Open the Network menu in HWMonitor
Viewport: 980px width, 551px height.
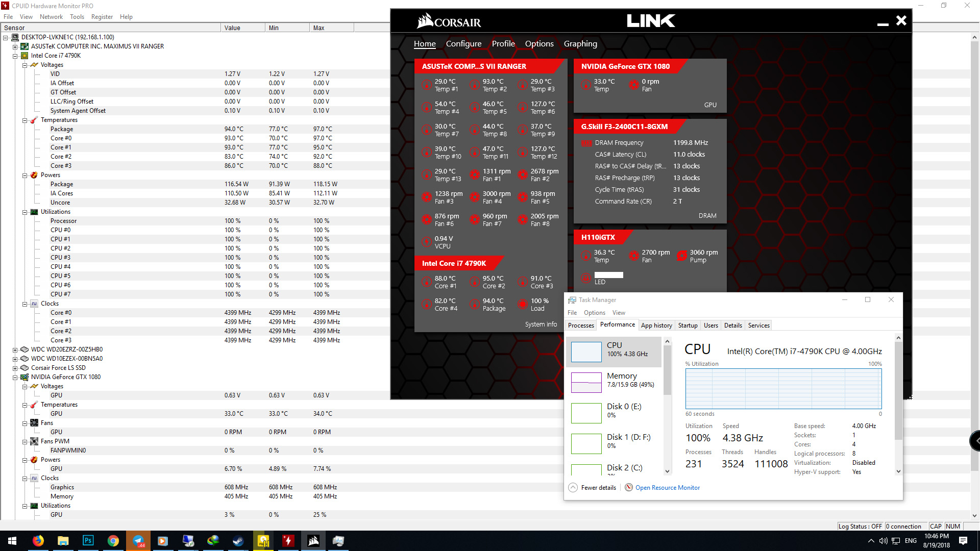click(x=51, y=17)
